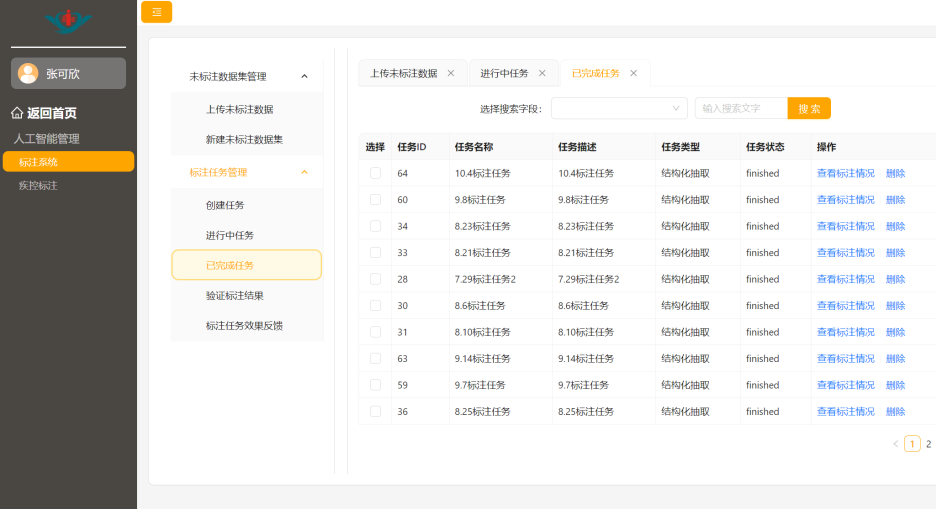Click the logo at top of sidebar

68,20
